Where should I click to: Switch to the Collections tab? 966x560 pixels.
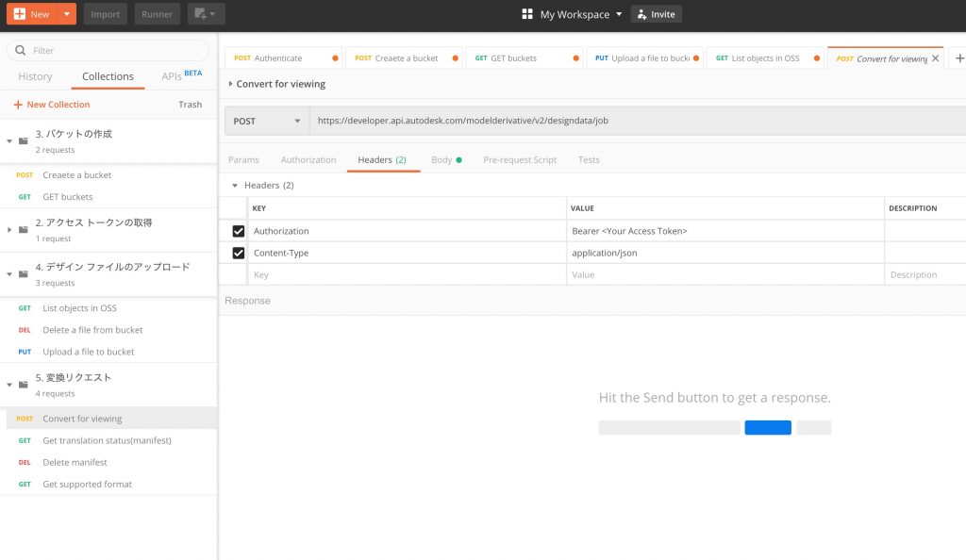coord(108,76)
